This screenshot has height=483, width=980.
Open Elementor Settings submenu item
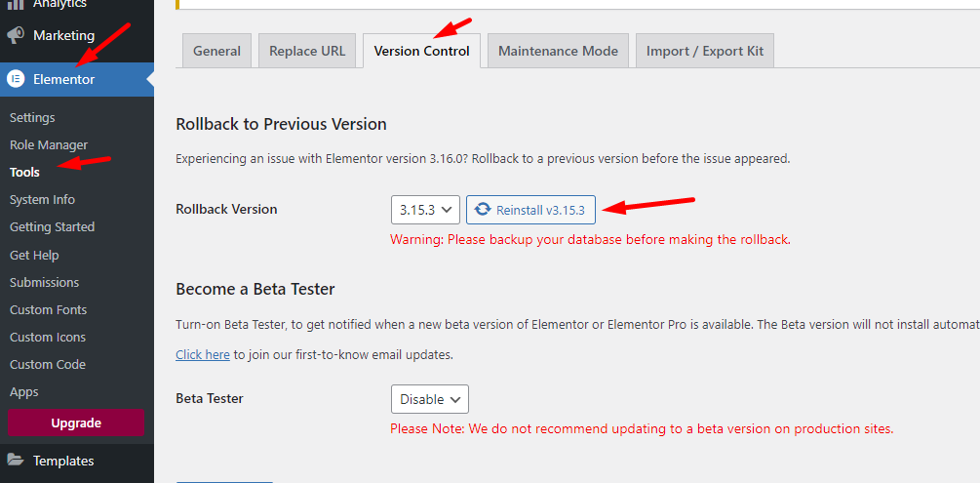point(32,118)
